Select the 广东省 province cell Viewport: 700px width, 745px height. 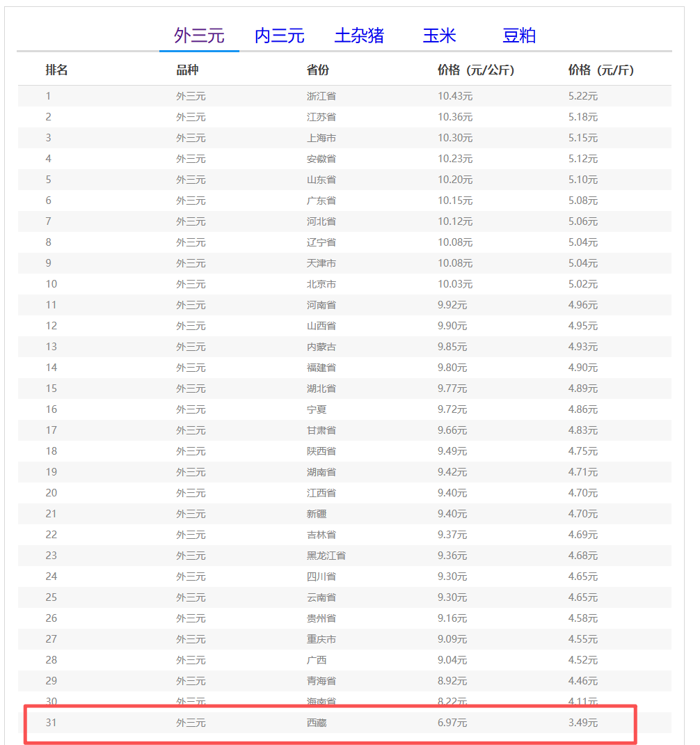tap(321, 201)
